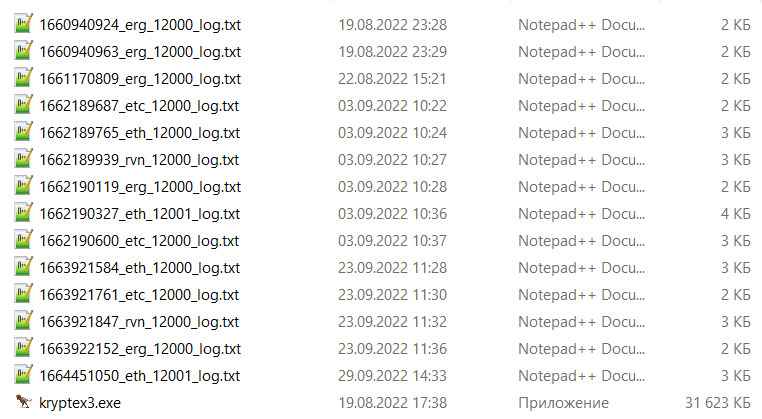Image resolution: width=762 pixels, height=419 pixels.
Task: Select the kryptex3.exe application name
Action: click(x=80, y=403)
